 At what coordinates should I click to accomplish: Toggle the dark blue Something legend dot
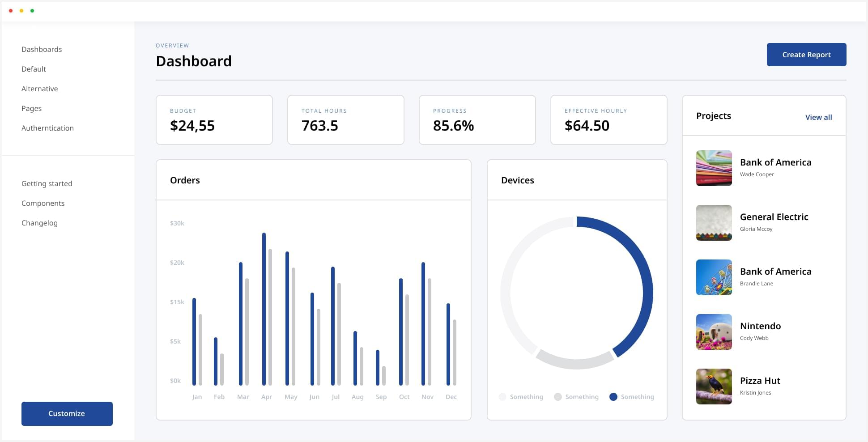pyautogui.click(x=613, y=397)
